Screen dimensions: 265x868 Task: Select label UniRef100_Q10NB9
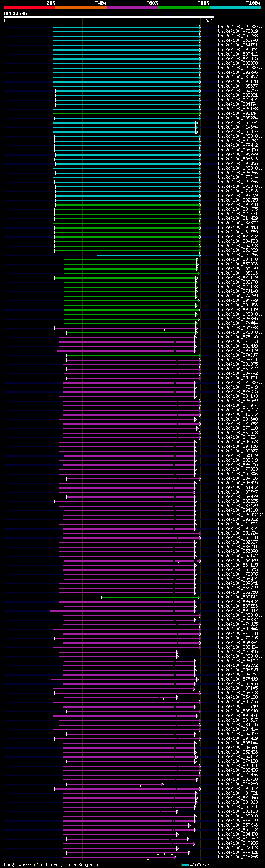(x=238, y=218)
